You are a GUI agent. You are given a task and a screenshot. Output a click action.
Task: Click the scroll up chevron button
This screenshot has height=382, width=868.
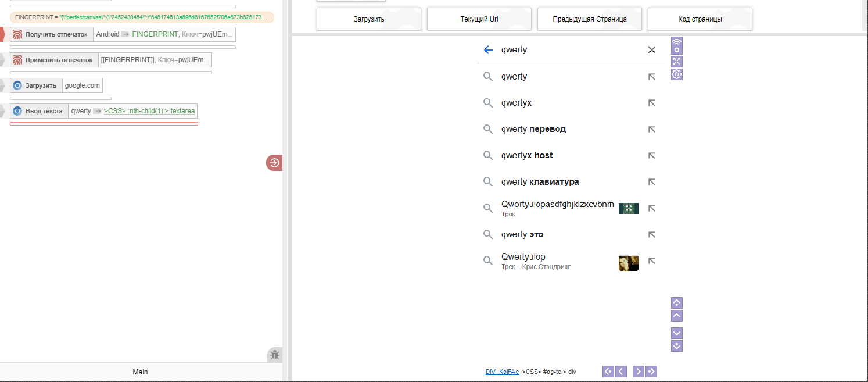pyautogui.click(x=677, y=316)
